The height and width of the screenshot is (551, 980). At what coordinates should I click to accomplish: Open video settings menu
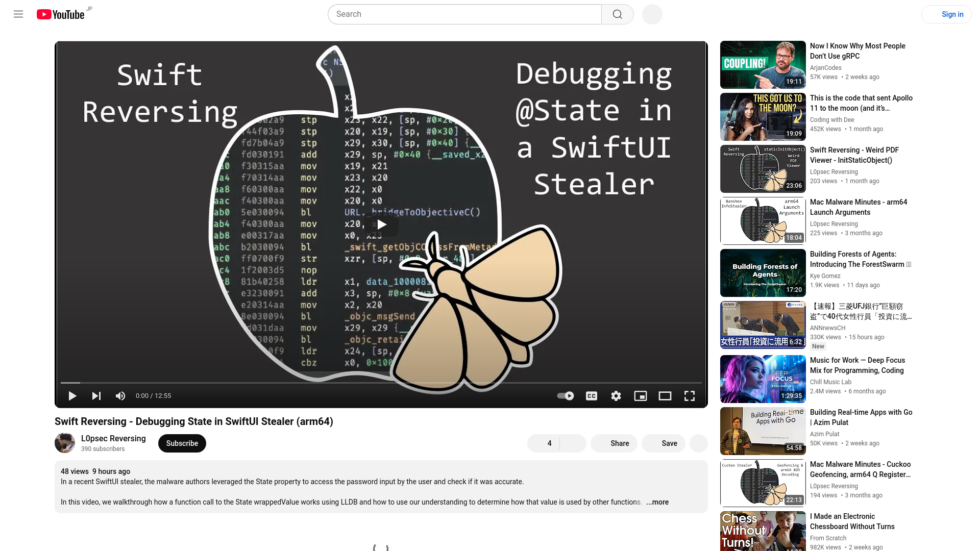pos(616,395)
